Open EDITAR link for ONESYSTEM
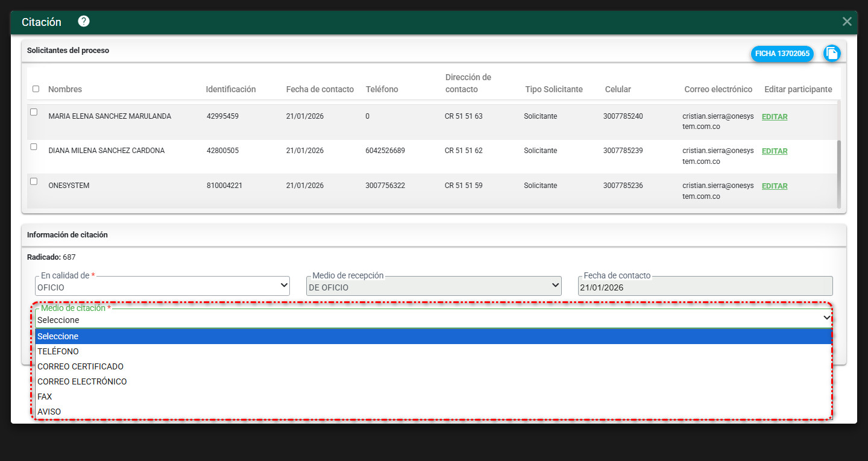The image size is (868, 461). (x=775, y=186)
